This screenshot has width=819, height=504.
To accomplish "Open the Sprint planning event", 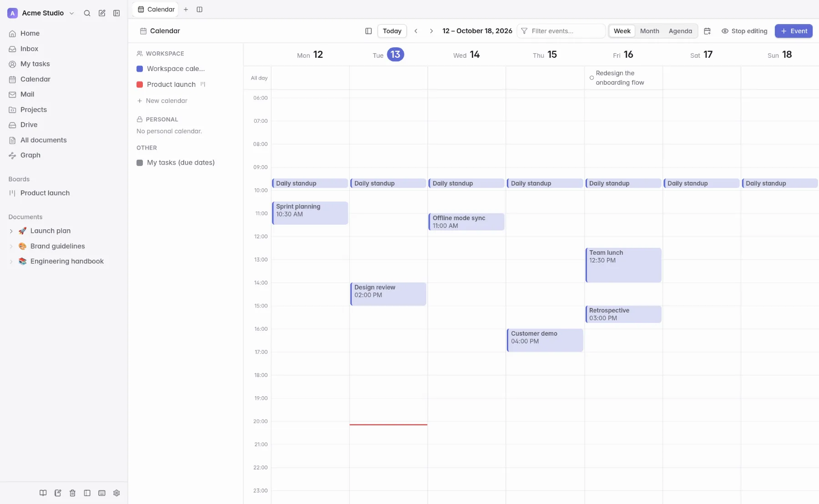I will [x=310, y=213].
